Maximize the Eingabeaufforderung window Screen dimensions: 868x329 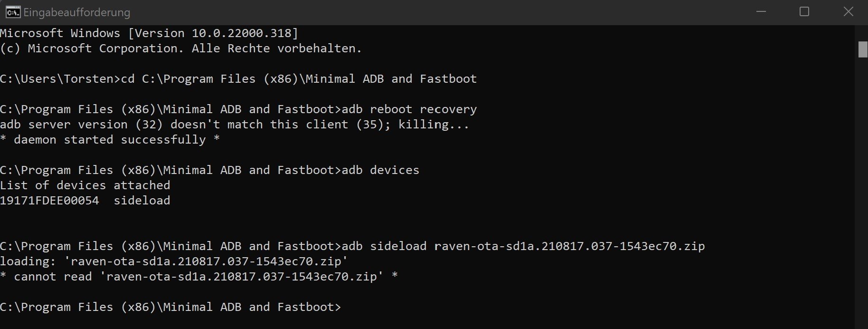[x=804, y=12]
